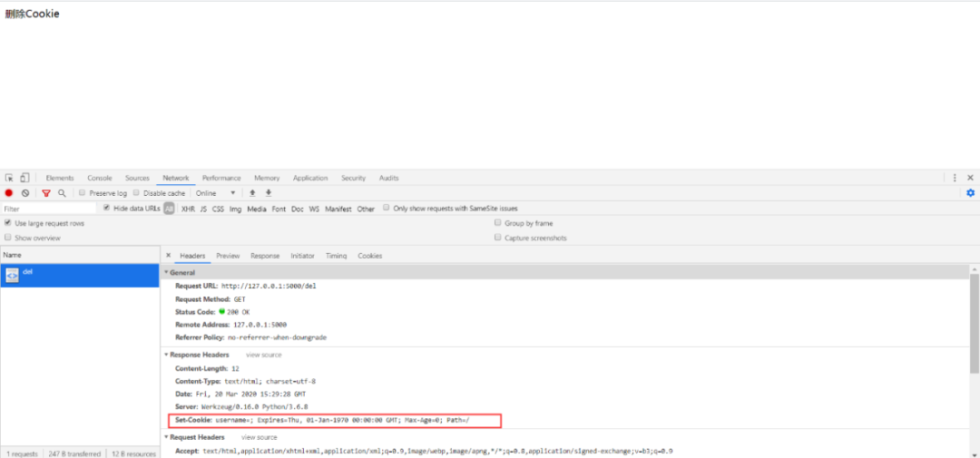Open the Initiator details tab
Viewport: 980px width, 458px height.
[x=302, y=256]
